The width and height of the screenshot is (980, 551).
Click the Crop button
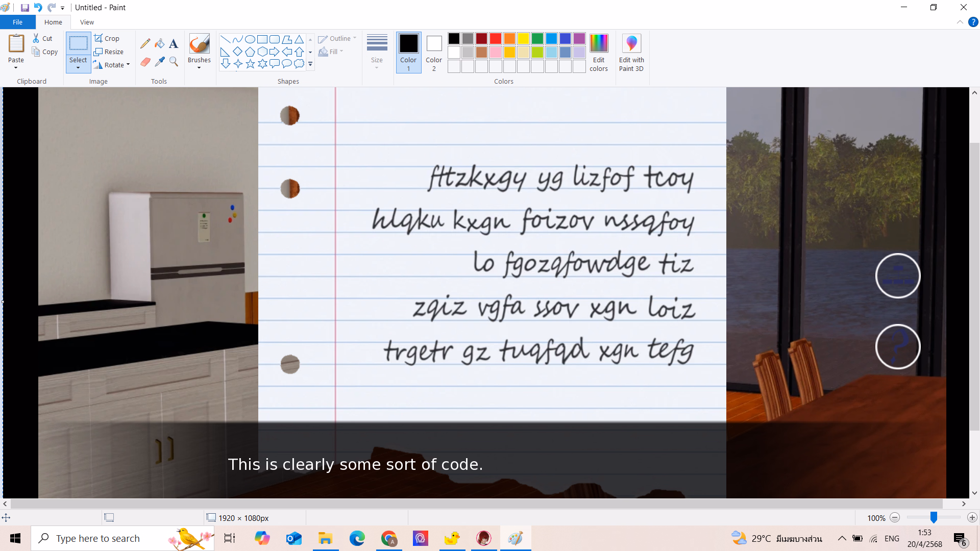click(107, 38)
